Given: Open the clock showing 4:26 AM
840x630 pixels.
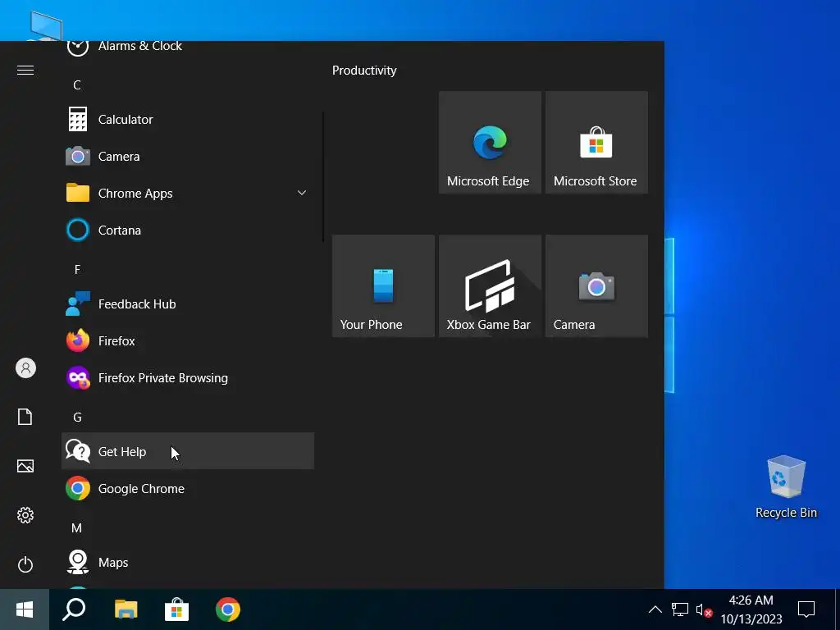Looking at the screenshot, I should pos(751,609).
